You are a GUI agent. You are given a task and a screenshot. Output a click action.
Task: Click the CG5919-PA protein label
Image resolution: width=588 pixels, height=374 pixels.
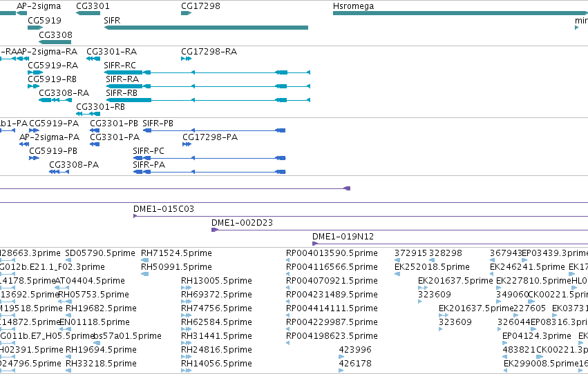click(54, 124)
